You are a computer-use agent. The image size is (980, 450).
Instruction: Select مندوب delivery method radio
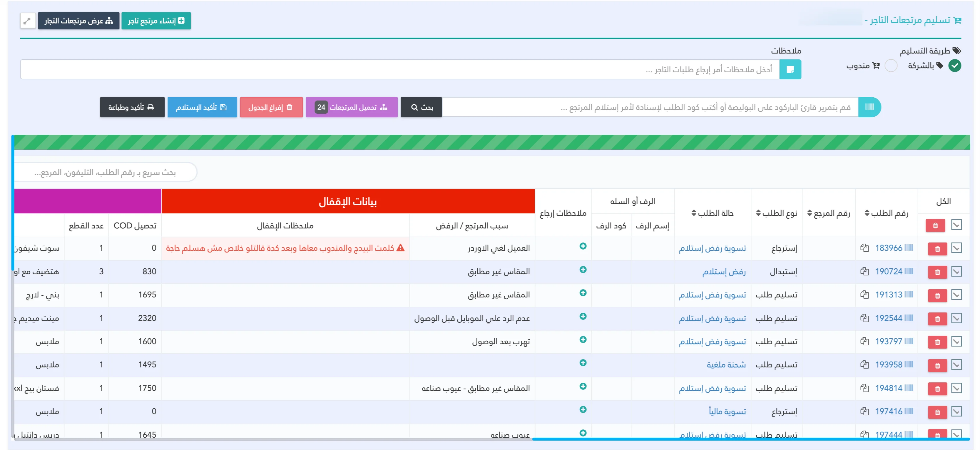click(891, 66)
